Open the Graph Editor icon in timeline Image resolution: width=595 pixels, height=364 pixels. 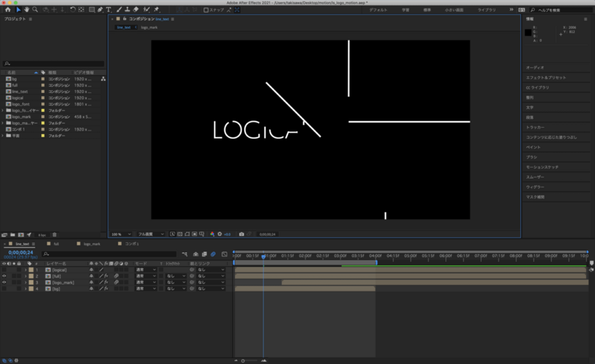(224, 254)
